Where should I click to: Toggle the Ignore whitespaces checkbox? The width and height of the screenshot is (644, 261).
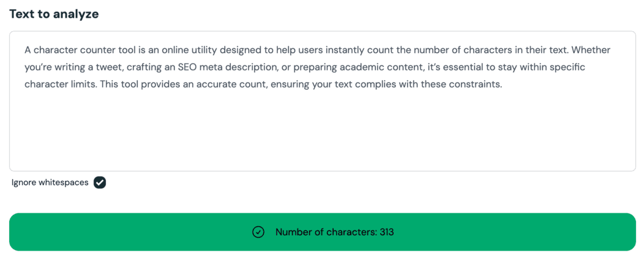click(99, 183)
